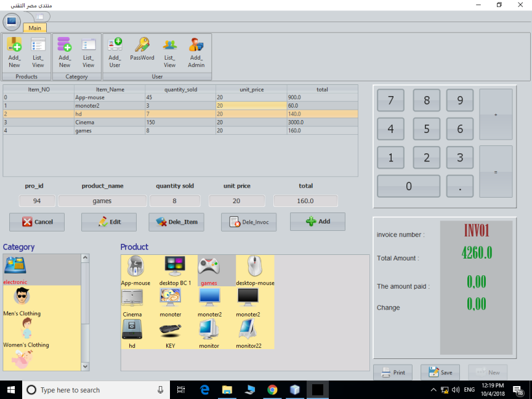Switch to the Main tab
This screenshot has height=399, width=532.
tap(34, 28)
